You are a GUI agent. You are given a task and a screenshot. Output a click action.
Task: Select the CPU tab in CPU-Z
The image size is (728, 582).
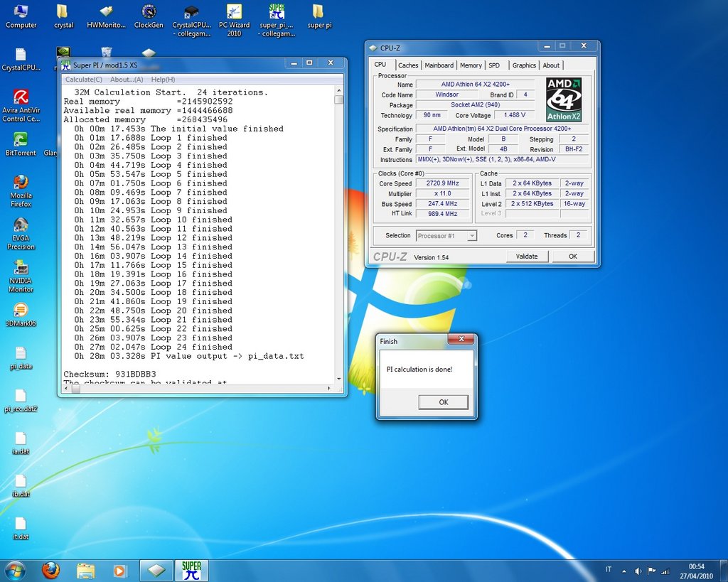(380, 65)
